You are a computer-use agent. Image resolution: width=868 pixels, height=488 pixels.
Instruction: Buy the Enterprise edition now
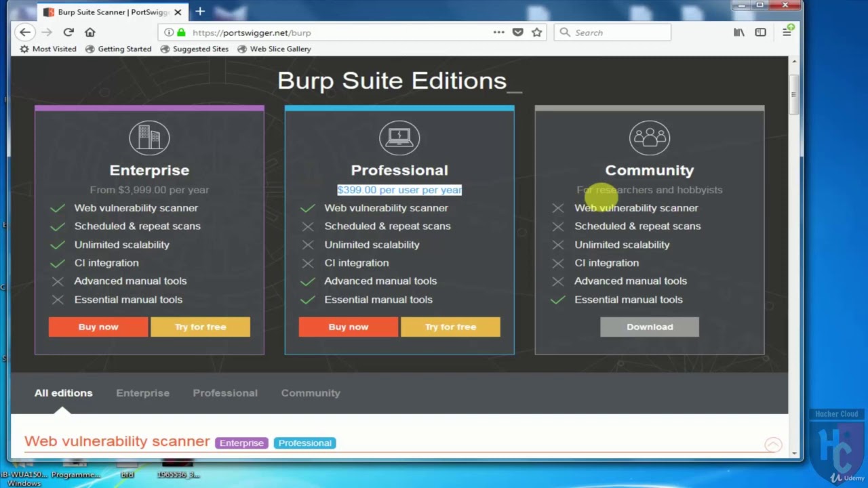point(98,327)
